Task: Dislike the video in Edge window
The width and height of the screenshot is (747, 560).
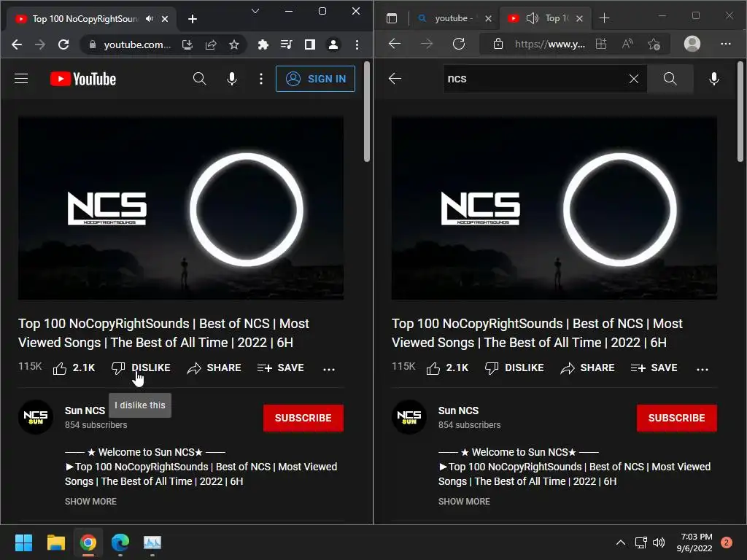Action: coord(514,368)
